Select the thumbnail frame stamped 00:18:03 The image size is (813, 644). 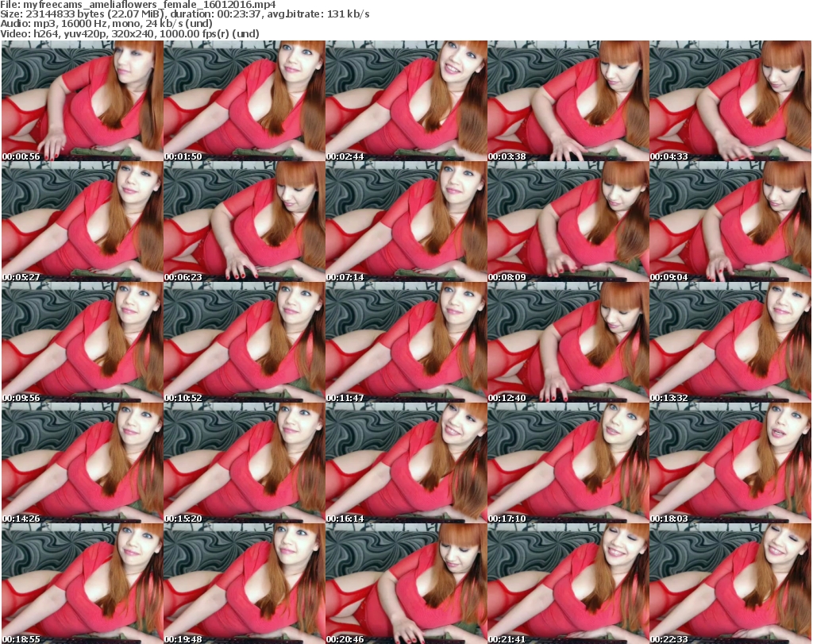[730, 463]
